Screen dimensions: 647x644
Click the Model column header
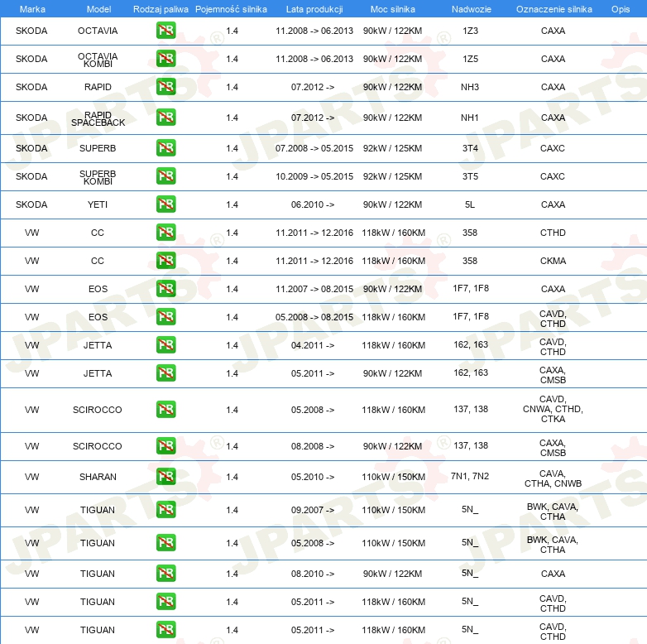(x=98, y=9)
